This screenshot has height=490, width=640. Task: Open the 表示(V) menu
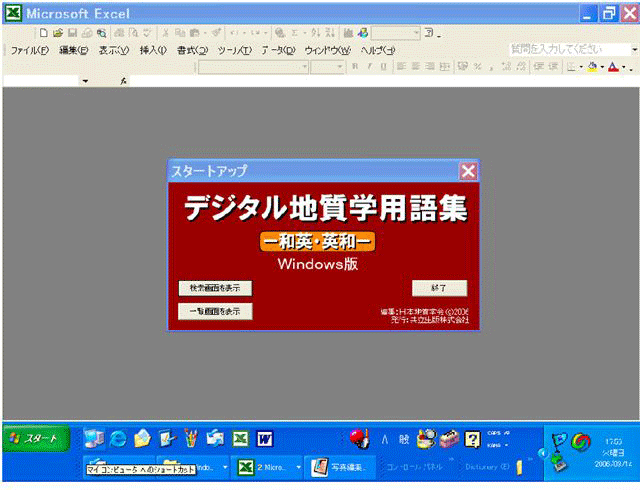pos(114,50)
